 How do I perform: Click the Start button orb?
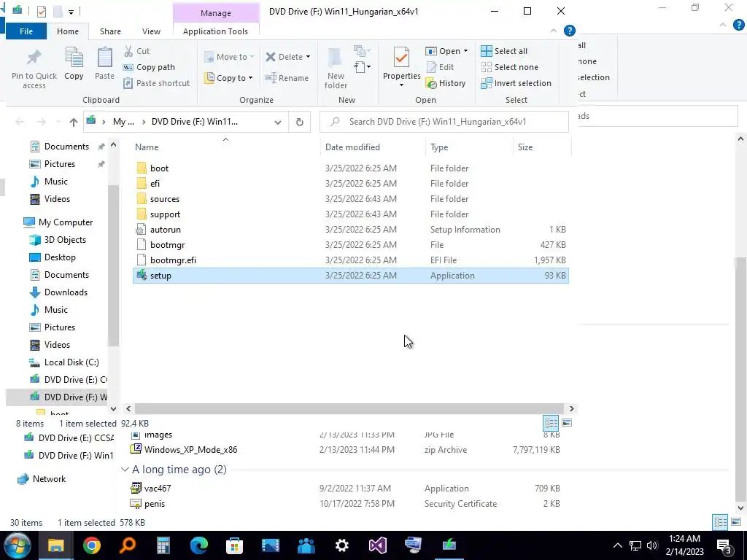pyautogui.click(x=18, y=545)
